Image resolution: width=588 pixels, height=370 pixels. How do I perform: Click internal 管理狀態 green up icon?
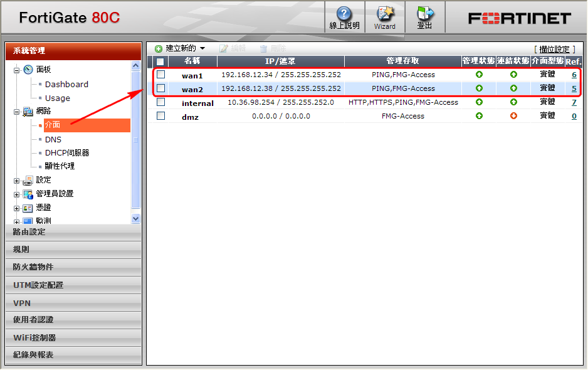tap(479, 102)
